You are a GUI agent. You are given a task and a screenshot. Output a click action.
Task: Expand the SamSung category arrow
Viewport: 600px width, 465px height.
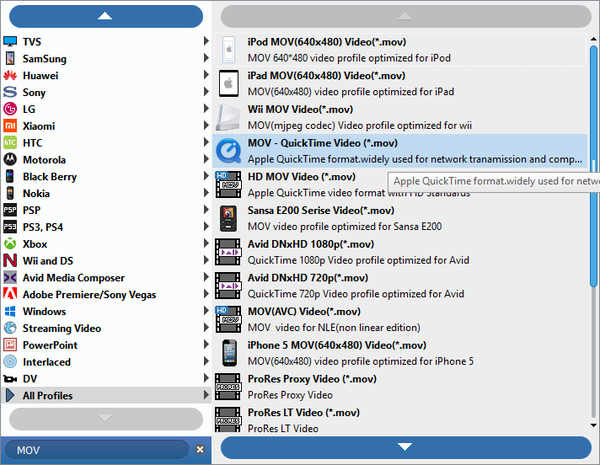point(206,58)
